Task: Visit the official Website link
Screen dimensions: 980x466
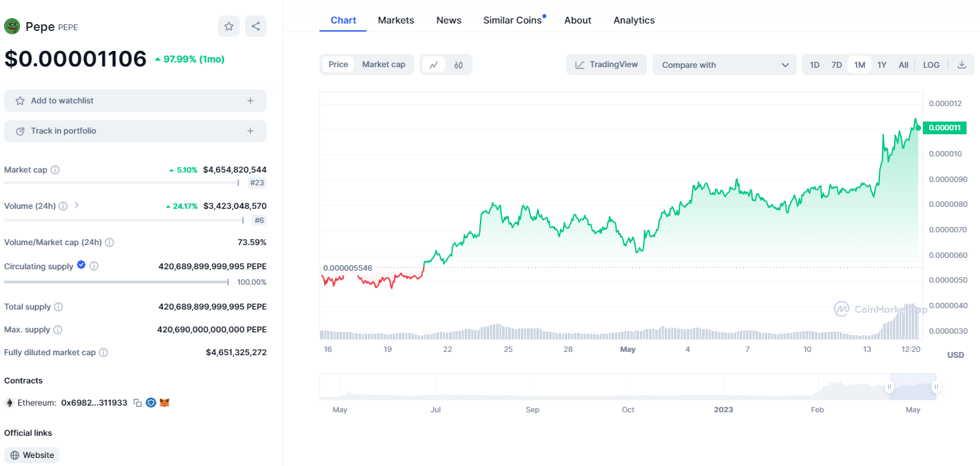Action: click(x=32, y=455)
